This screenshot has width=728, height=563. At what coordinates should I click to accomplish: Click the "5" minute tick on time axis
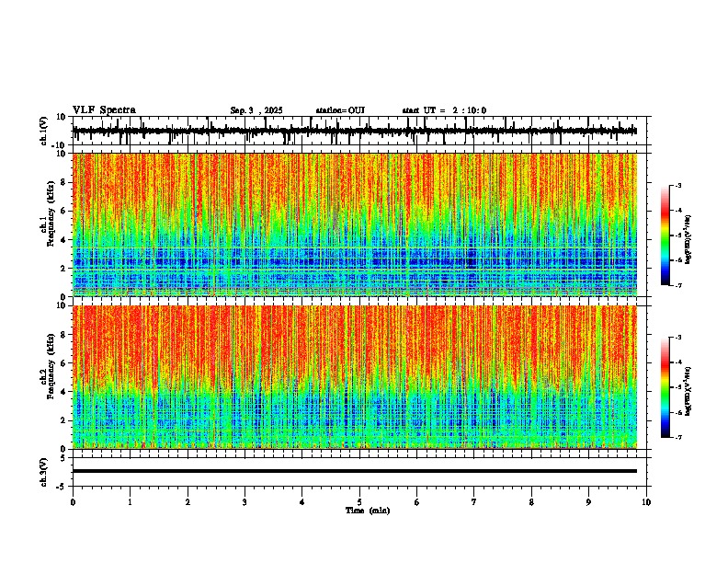click(359, 502)
